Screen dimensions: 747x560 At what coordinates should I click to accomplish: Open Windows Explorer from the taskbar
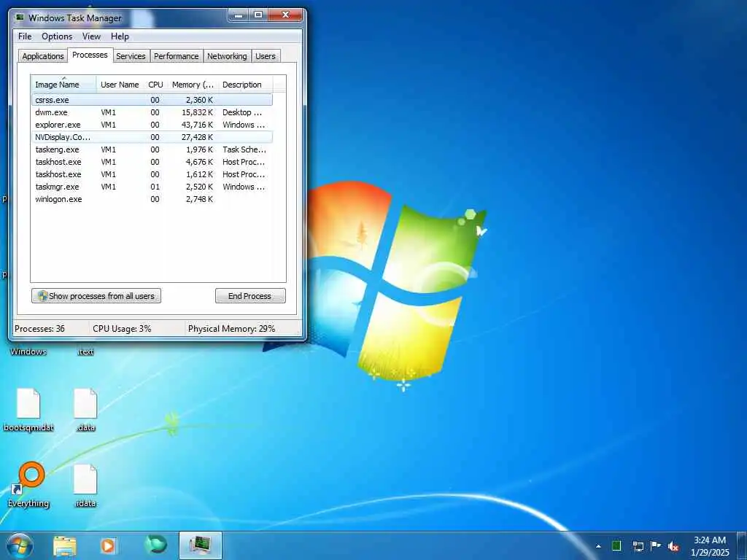[x=65, y=545]
